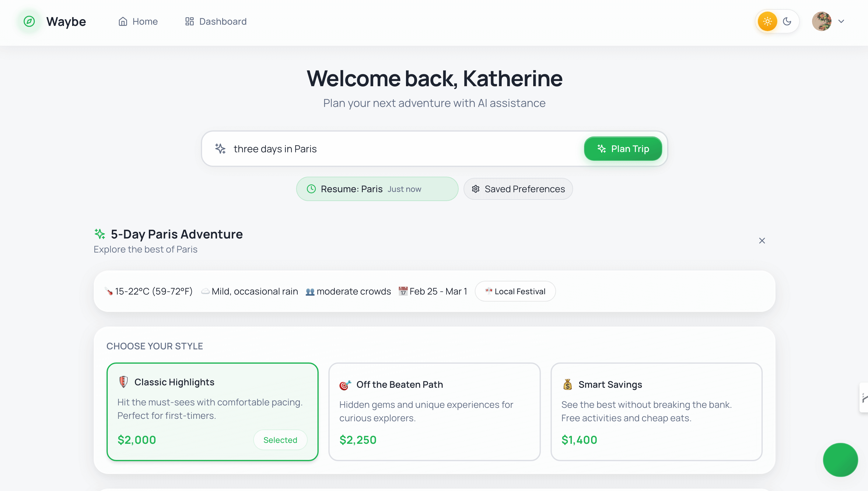Click the clock icon on the Resume chip

(311, 189)
